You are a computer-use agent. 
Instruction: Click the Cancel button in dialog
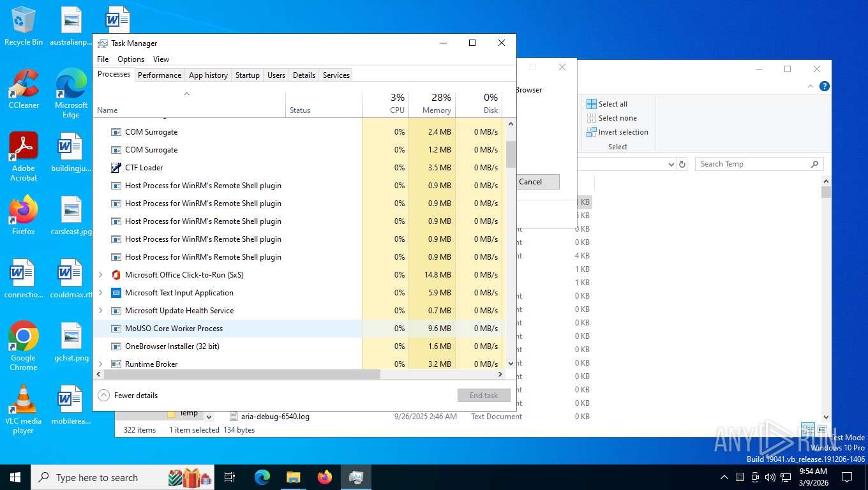(x=530, y=182)
